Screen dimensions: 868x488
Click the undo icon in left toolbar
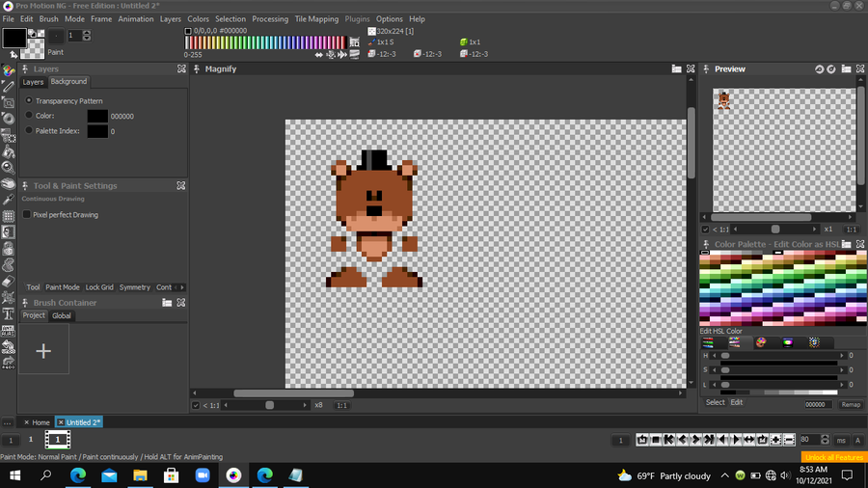click(x=9, y=347)
